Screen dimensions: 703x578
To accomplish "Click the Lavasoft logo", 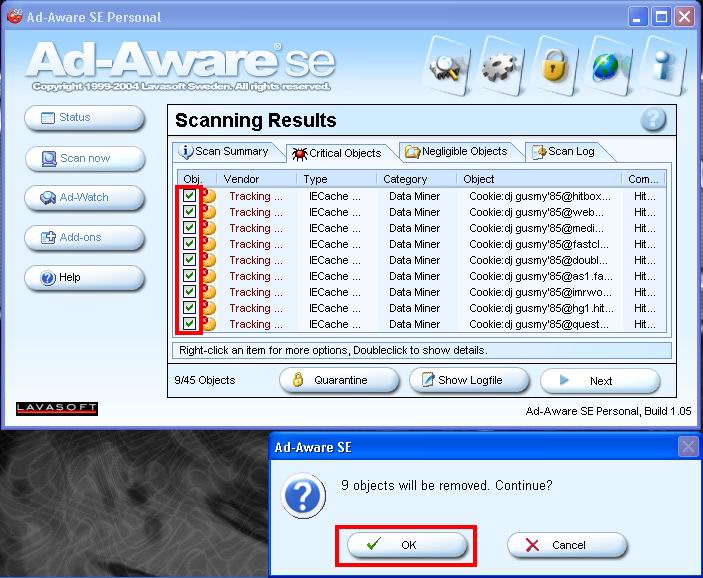I will coord(57,409).
